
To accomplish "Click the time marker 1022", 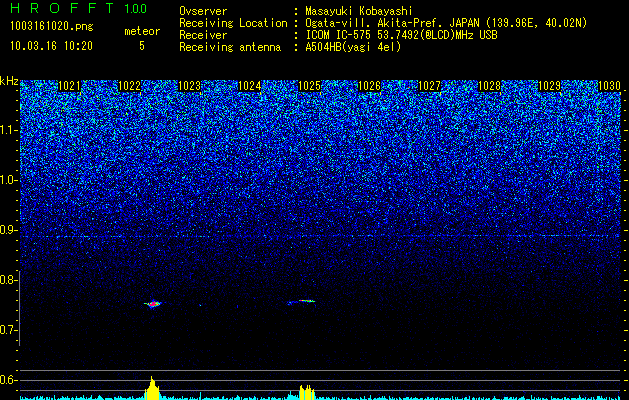I will [x=130, y=86].
